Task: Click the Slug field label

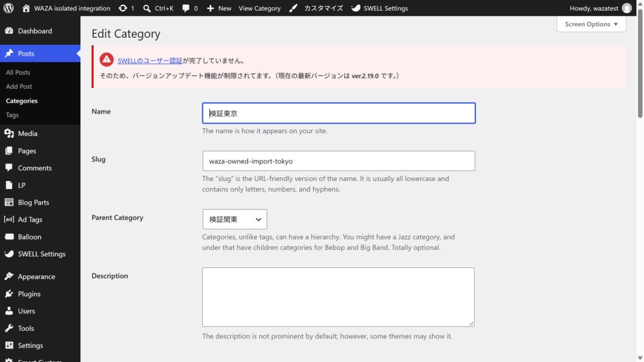Action: pyautogui.click(x=98, y=159)
